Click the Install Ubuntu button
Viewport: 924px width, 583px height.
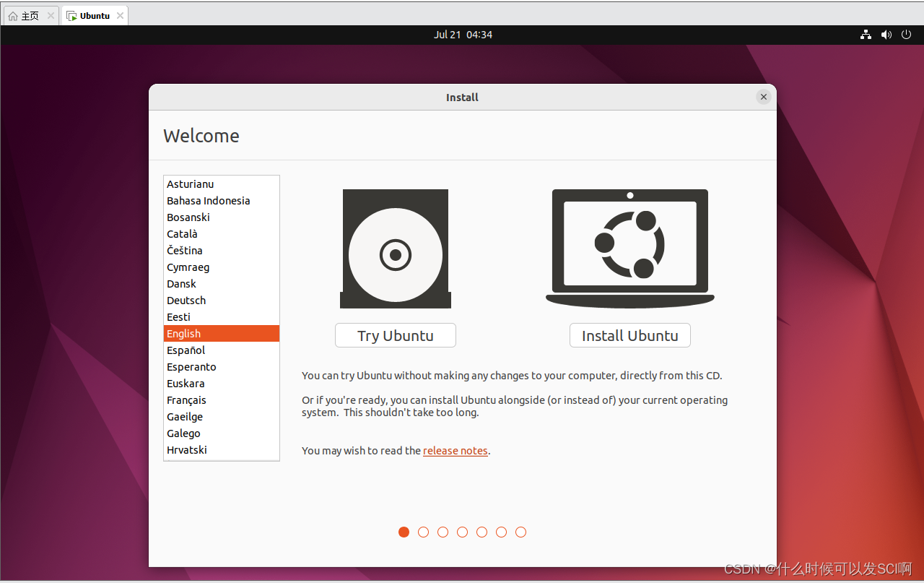click(630, 335)
